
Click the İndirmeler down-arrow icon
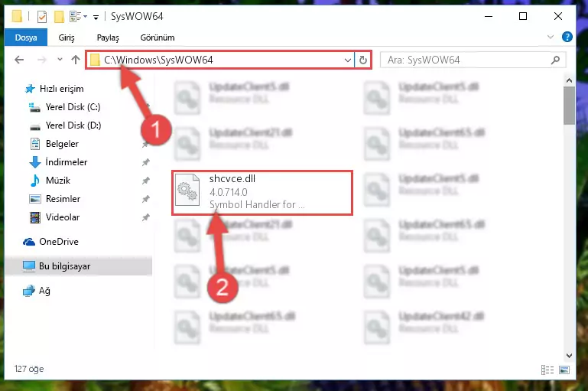click(35, 162)
